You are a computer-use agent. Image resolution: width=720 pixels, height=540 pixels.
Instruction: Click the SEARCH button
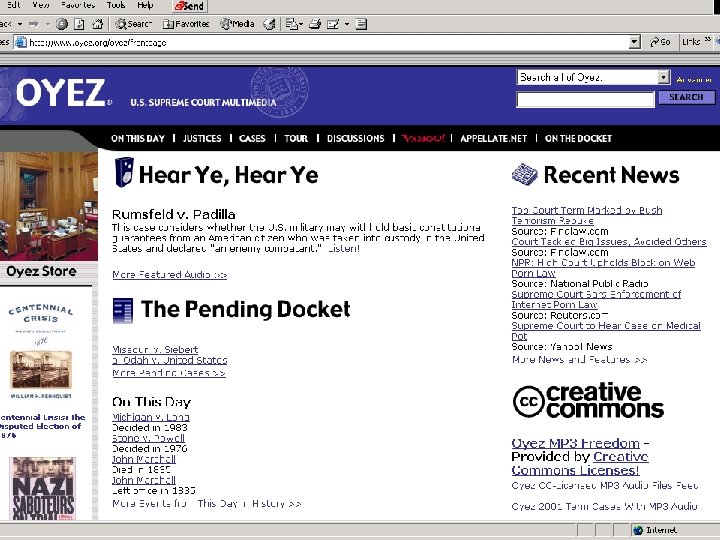686,97
